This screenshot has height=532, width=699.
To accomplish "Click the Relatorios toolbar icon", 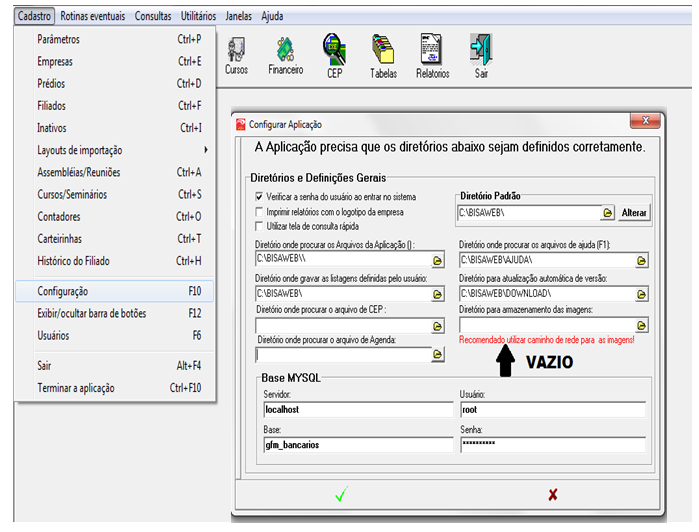I will pos(432,55).
